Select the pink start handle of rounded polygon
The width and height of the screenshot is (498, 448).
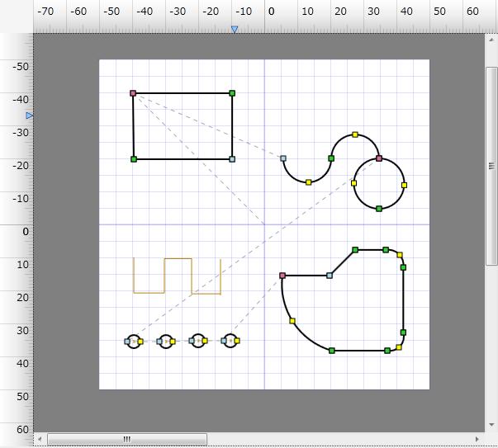(x=282, y=276)
